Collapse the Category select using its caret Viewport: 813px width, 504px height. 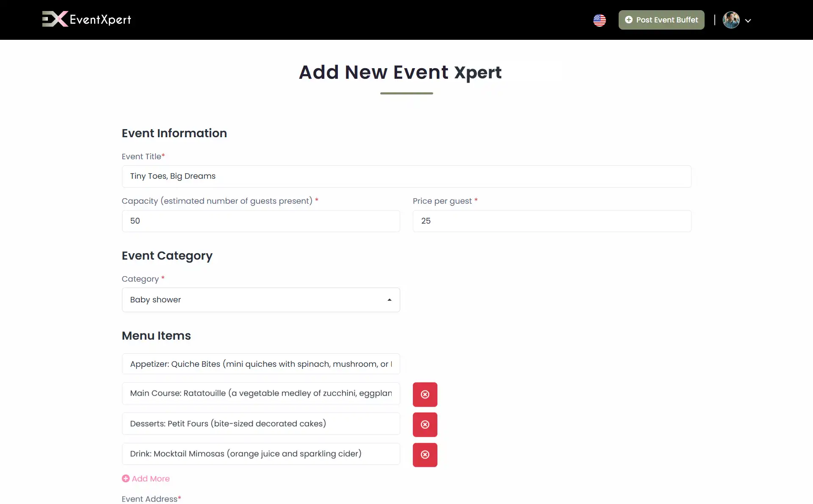389,299
